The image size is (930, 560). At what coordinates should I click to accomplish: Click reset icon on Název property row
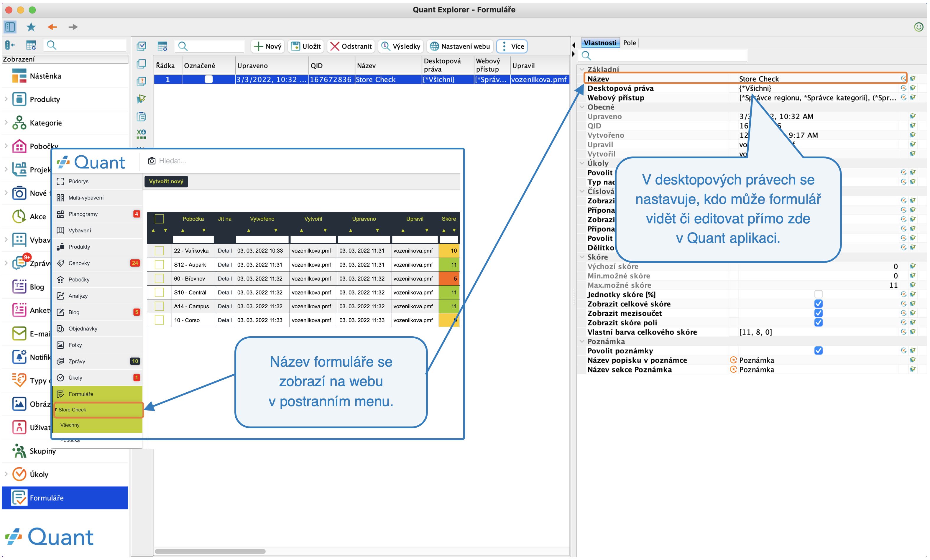[x=903, y=78]
